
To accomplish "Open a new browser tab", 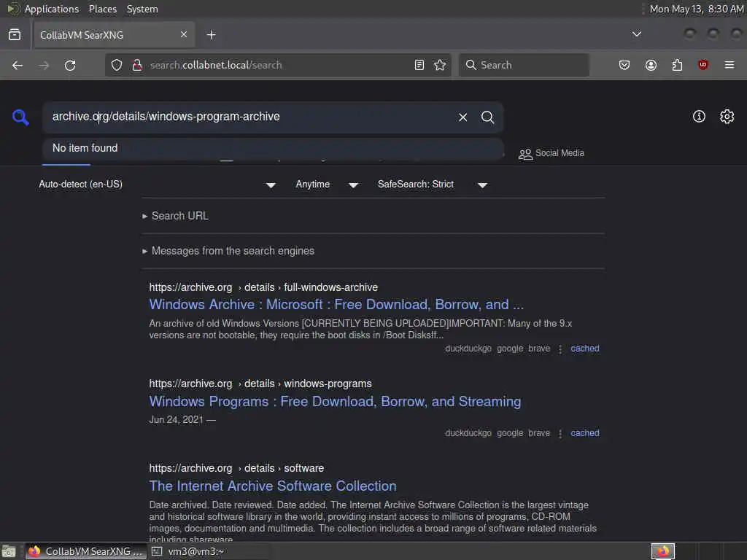I will coord(211,35).
